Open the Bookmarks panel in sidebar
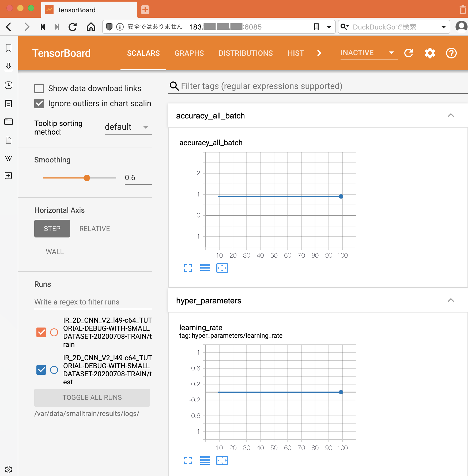This screenshot has height=476, width=468. tap(9, 48)
